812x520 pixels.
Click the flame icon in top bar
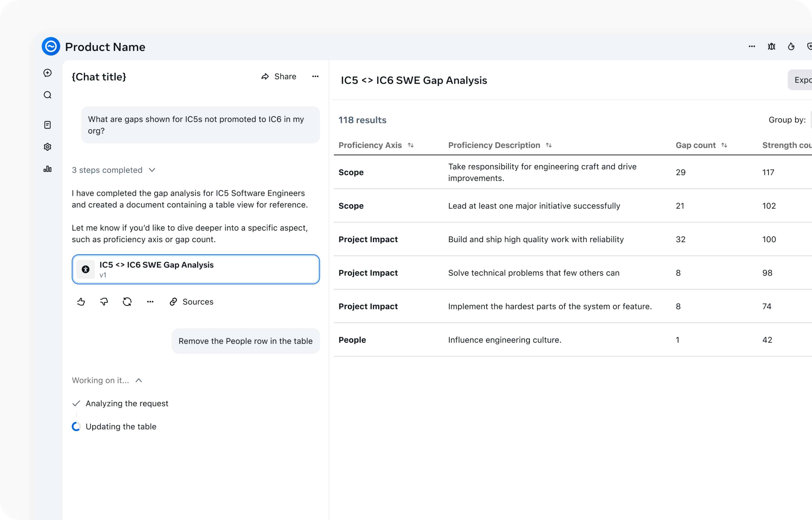(791, 47)
